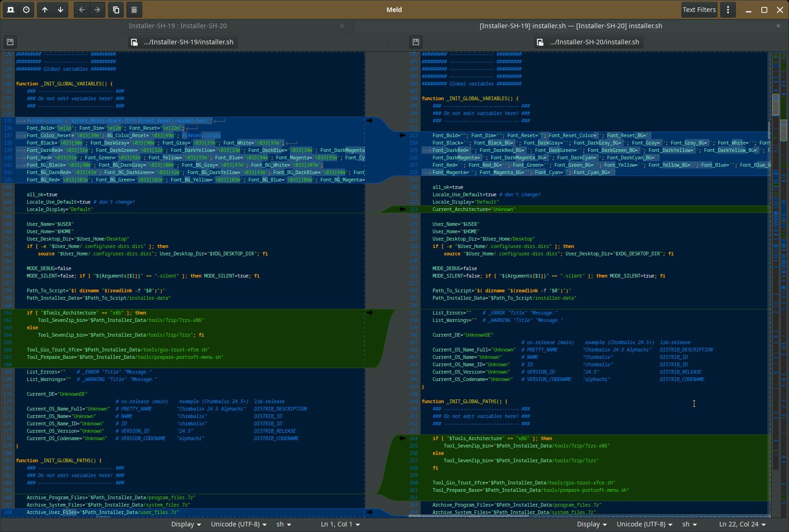Save the right pane Installer-SH-20 file
The width and height of the screenshot is (789, 532).
pos(416,42)
